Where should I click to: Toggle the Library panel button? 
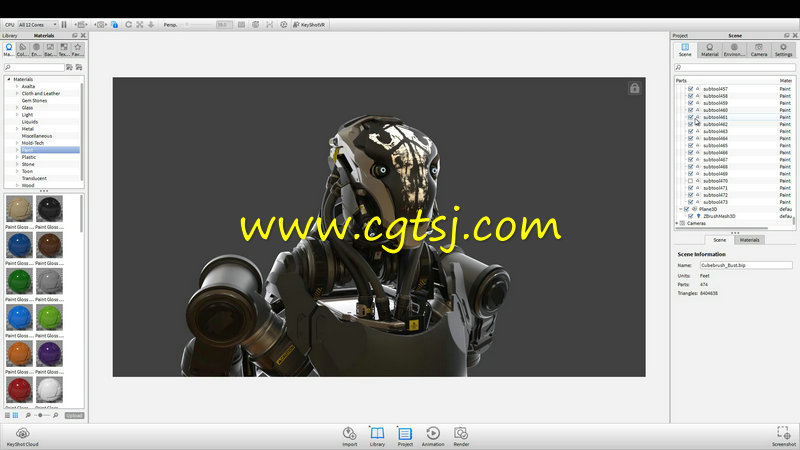377,437
